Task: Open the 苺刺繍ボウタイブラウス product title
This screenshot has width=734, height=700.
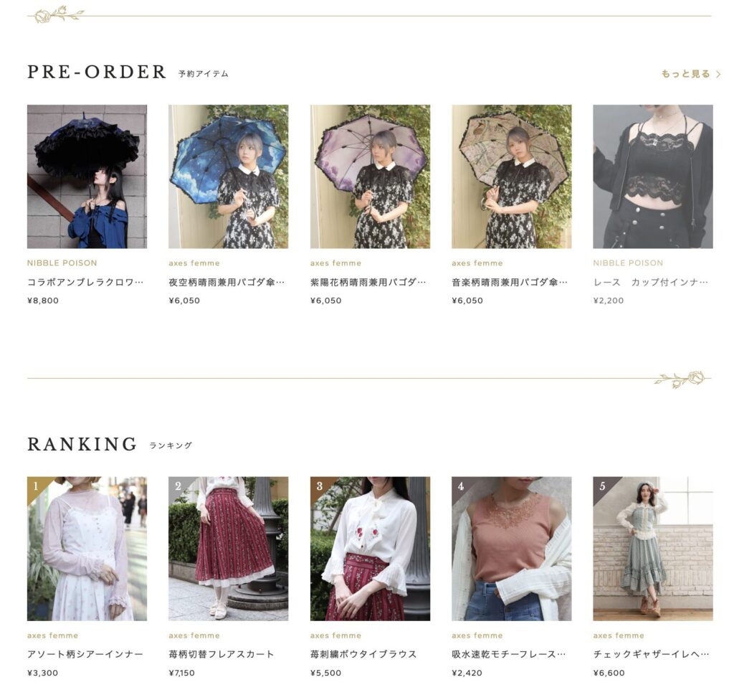Action: (363, 654)
